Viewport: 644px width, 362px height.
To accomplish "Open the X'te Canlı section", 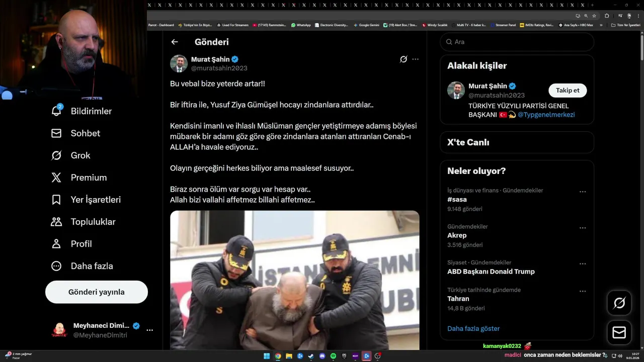I will click(517, 142).
